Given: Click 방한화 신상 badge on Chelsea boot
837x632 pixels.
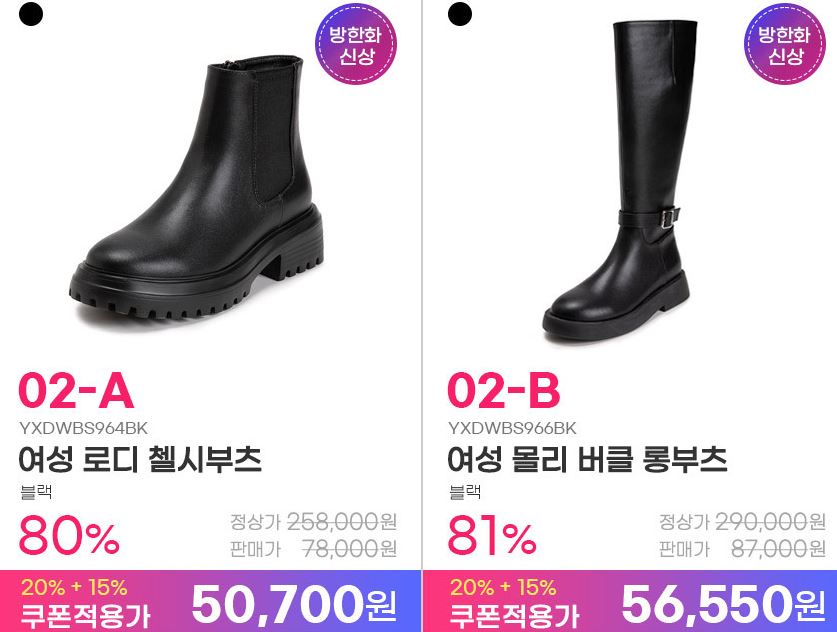Looking at the screenshot, I should pyautogui.click(x=356, y=44).
